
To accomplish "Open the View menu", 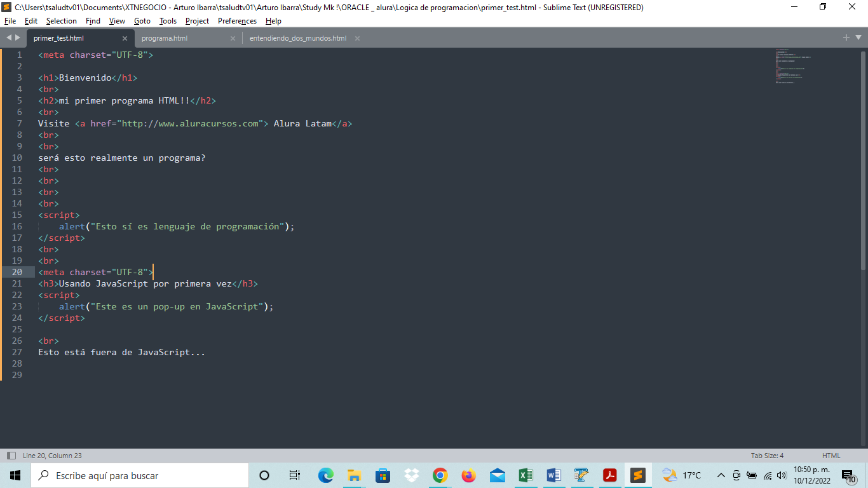I will 117,21.
